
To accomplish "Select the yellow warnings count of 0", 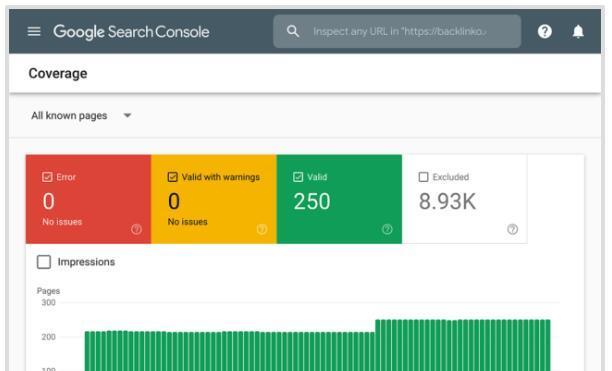I will [174, 201].
